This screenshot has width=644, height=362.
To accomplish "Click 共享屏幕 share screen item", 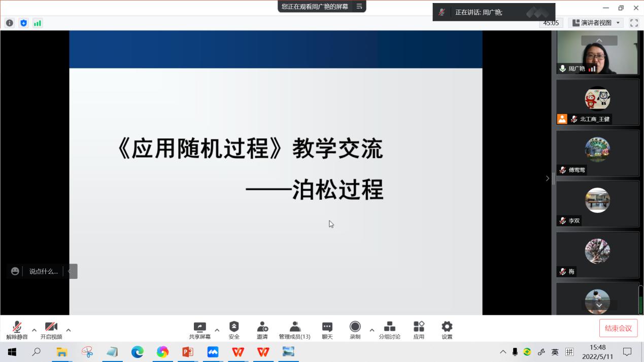I will [x=200, y=327].
